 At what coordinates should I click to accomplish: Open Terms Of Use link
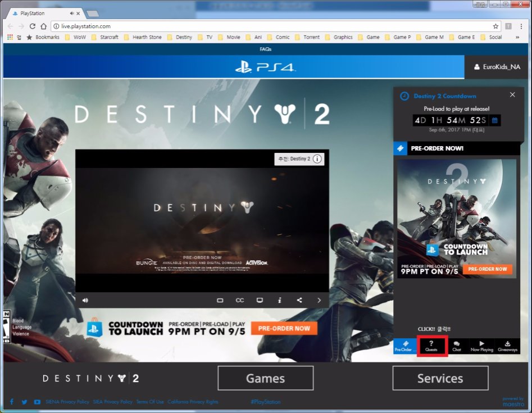coord(150,402)
